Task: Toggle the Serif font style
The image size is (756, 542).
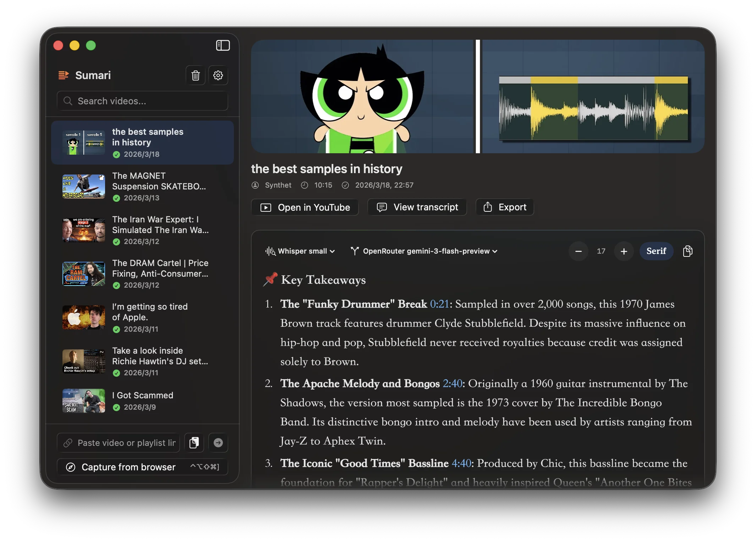Action: [656, 251]
